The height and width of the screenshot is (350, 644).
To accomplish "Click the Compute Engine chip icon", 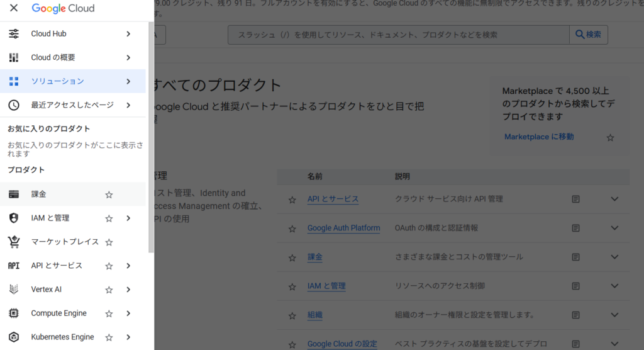I will [14, 313].
